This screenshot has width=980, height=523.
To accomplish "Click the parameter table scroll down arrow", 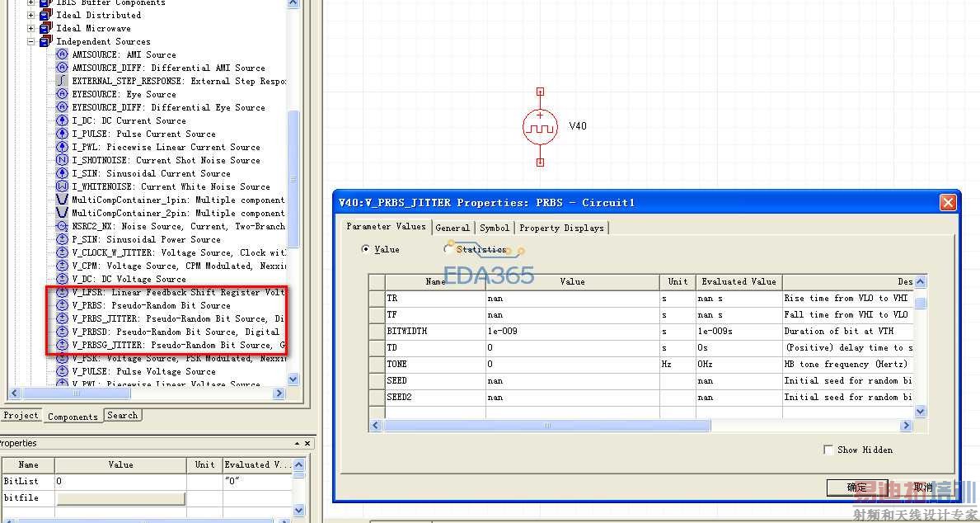I will coord(920,411).
